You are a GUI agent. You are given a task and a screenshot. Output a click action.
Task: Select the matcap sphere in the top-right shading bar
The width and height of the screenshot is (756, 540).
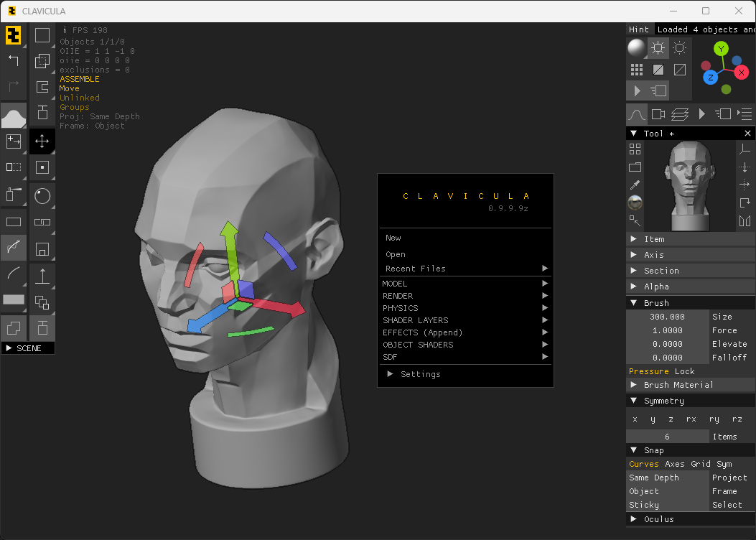point(637,47)
